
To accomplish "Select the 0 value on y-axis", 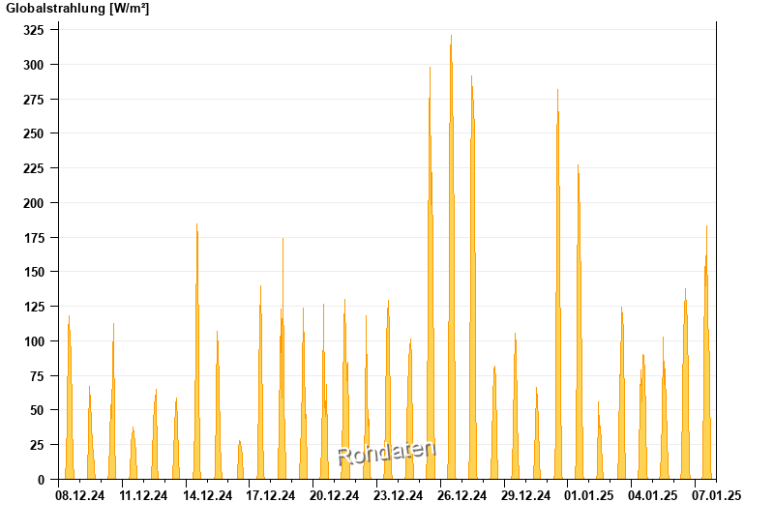I will (x=41, y=479).
